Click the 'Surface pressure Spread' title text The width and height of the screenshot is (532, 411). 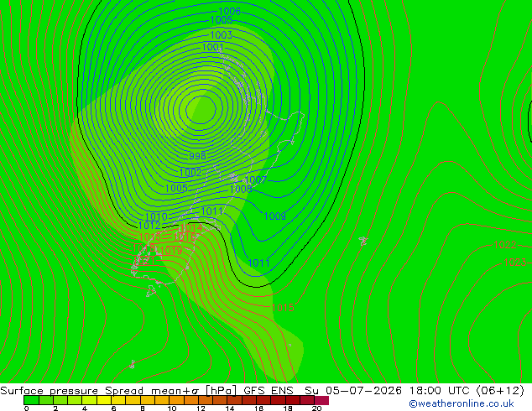click(x=71, y=391)
